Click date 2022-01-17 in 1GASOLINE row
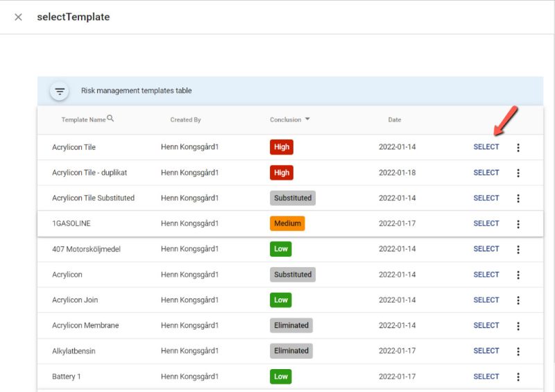Viewport: 555px width, 392px height. click(397, 223)
